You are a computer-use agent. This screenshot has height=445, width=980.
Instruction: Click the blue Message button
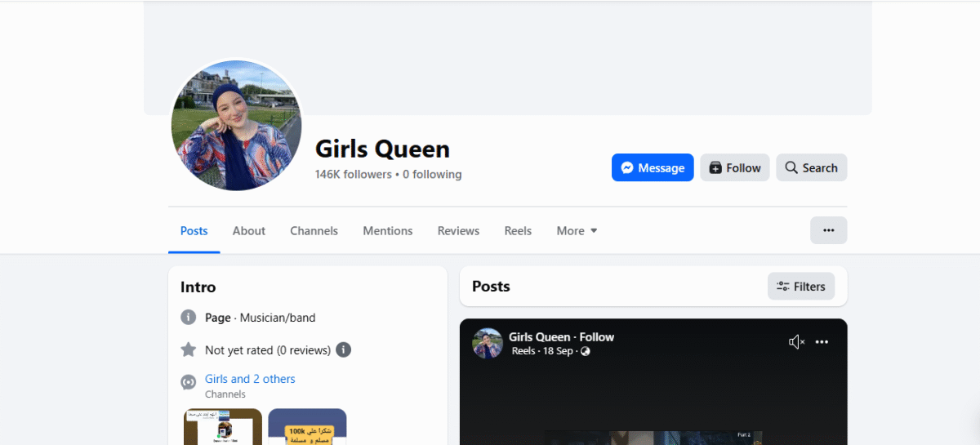(652, 167)
